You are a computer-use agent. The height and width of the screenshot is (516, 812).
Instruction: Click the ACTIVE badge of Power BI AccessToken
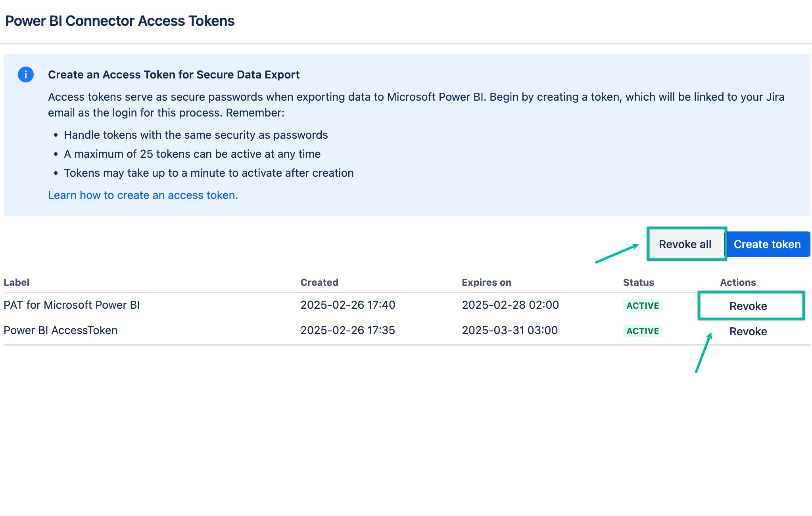(642, 331)
